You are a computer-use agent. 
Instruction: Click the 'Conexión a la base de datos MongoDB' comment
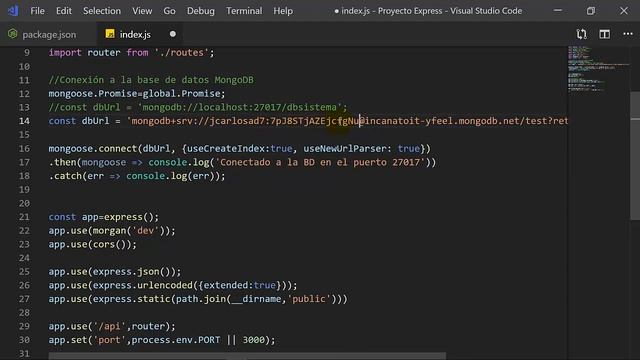[x=151, y=80]
